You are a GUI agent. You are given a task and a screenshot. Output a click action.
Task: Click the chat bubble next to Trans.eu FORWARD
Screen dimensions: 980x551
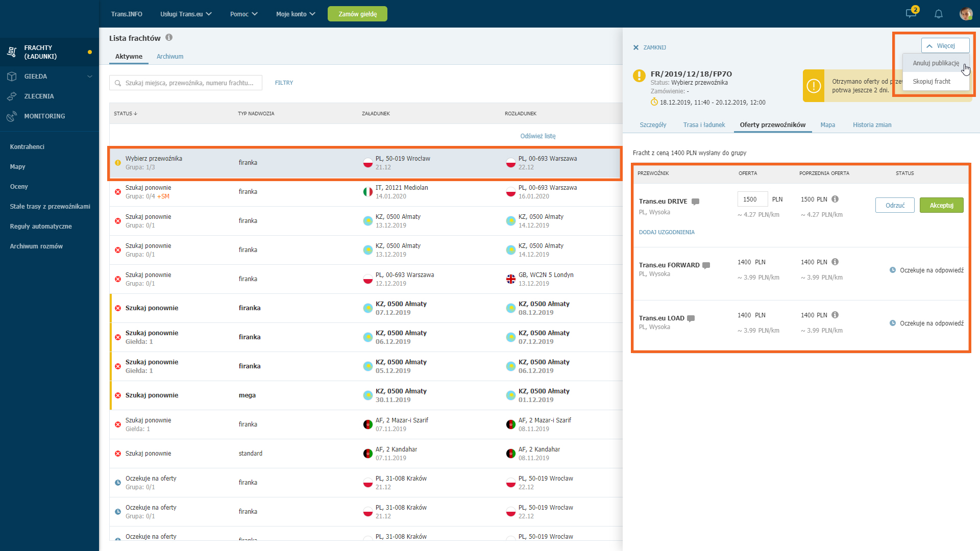click(x=706, y=265)
